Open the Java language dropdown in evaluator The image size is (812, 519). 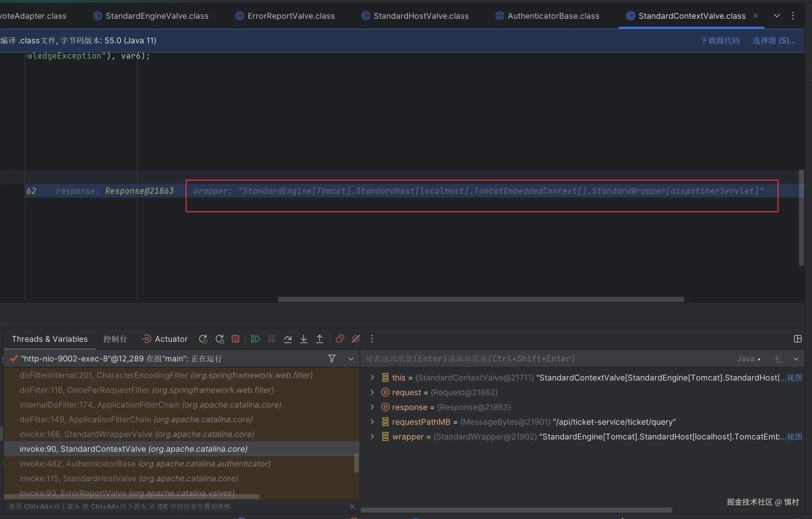[748, 359]
